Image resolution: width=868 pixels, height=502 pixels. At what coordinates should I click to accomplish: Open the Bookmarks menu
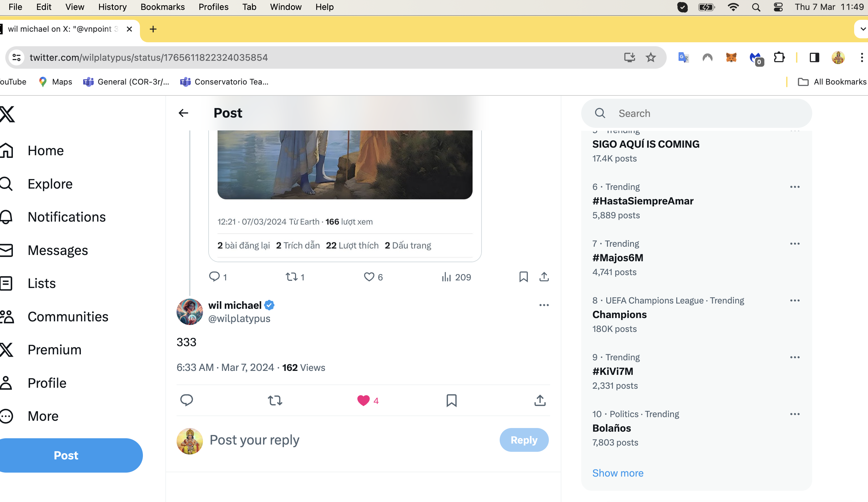click(x=163, y=7)
